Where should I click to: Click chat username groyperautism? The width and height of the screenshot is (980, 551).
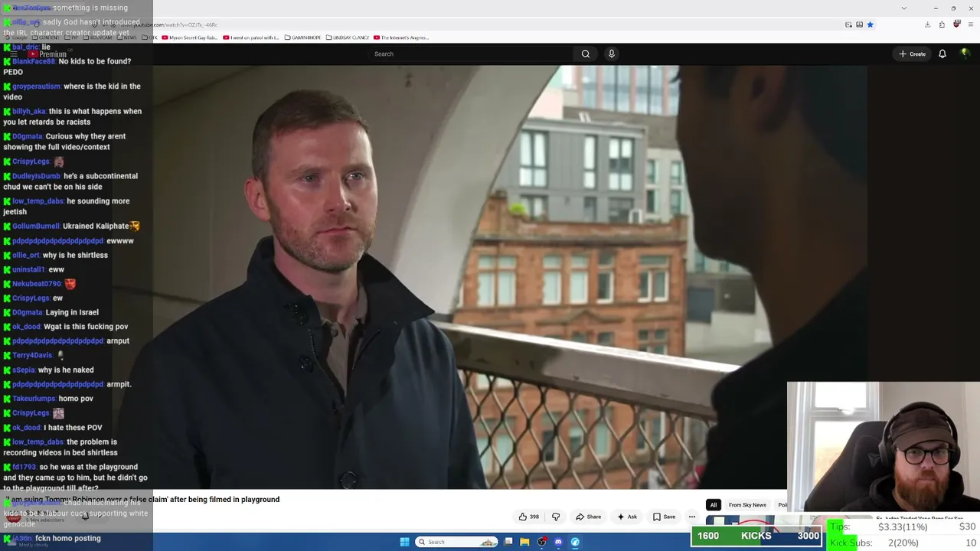point(36,86)
